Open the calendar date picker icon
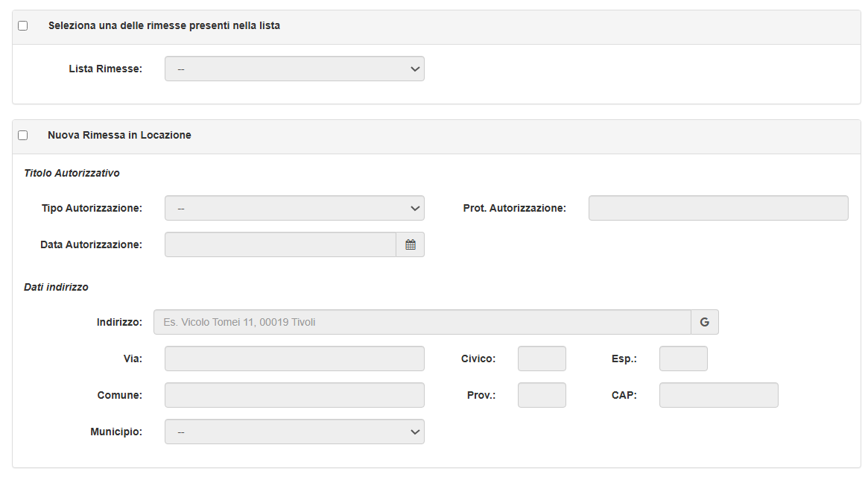Image resolution: width=868 pixels, height=480 pixels. point(410,244)
